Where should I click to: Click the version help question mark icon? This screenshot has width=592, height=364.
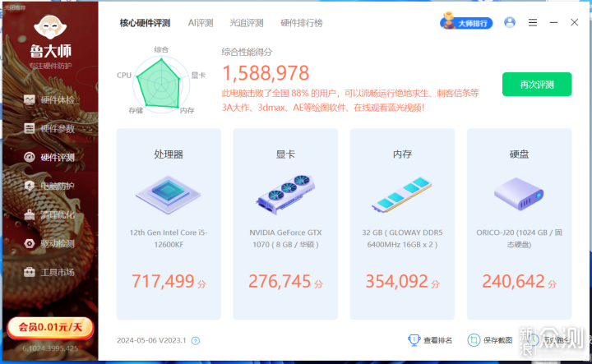(x=196, y=341)
